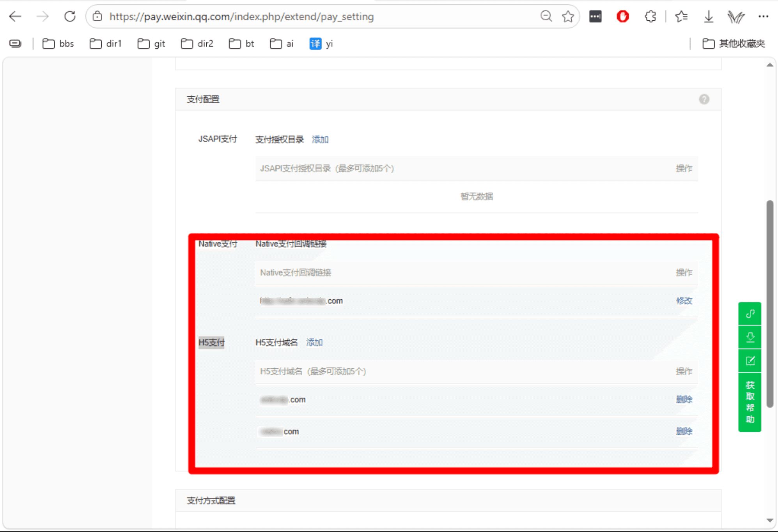The width and height of the screenshot is (778, 532).
Task: Bookmark this page with the star icon
Action: tap(568, 16)
